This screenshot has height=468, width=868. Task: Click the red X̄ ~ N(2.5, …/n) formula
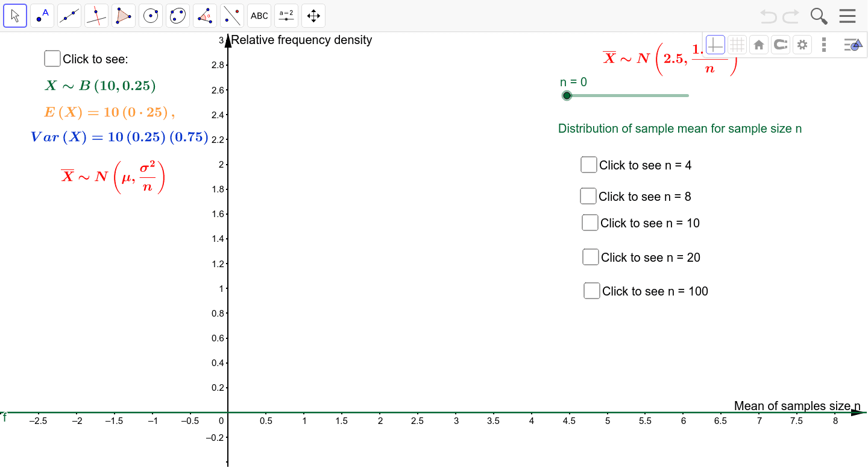tap(670, 59)
